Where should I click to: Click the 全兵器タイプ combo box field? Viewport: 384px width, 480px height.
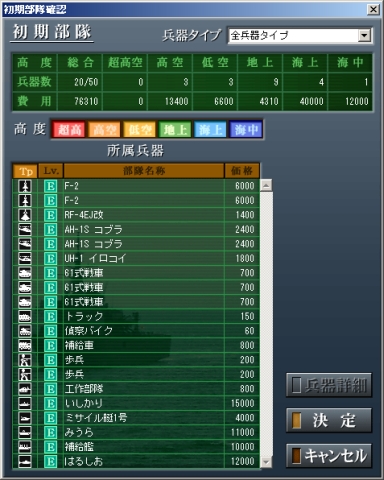(300, 35)
